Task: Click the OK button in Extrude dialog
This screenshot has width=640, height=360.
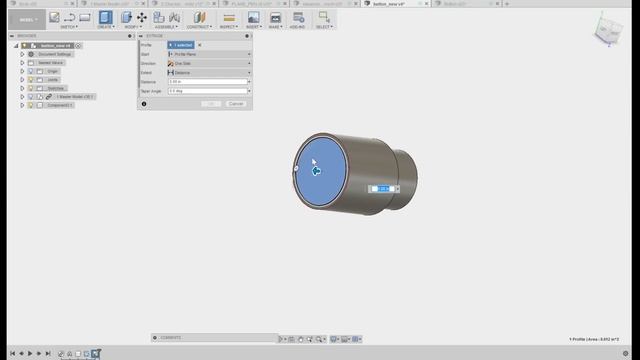Action: (x=211, y=104)
